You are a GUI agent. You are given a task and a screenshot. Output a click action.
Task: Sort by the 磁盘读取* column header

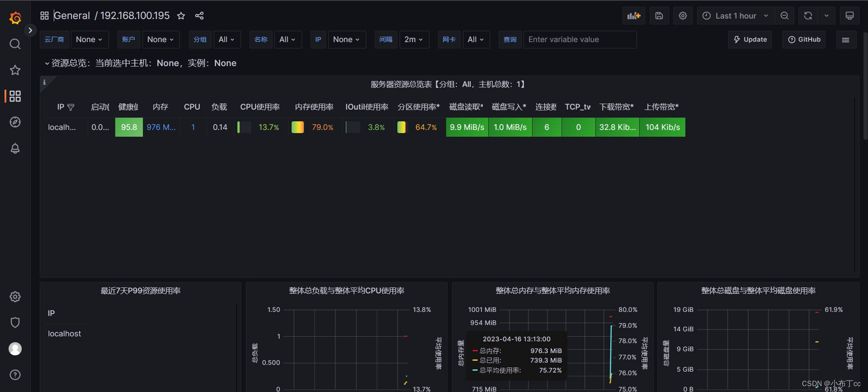click(x=466, y=107)
